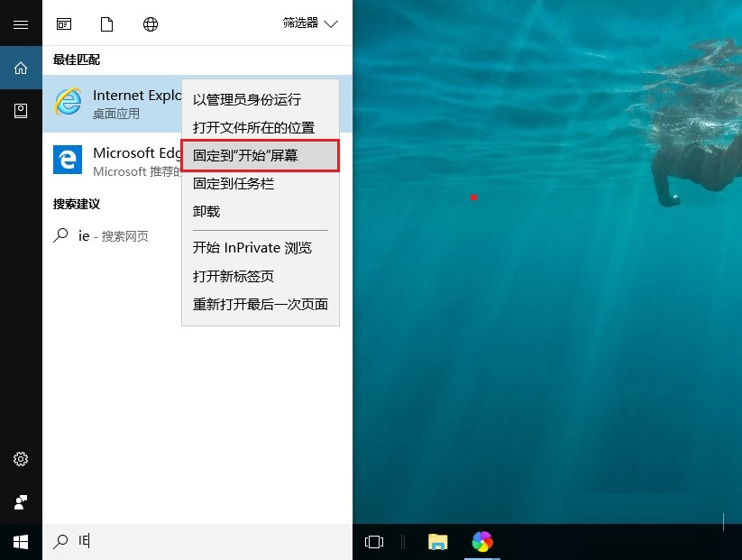The image size is (742, 560).
Task: Open Settings via the gear icon
Action: pyautogui.click(x=20, y=459)
